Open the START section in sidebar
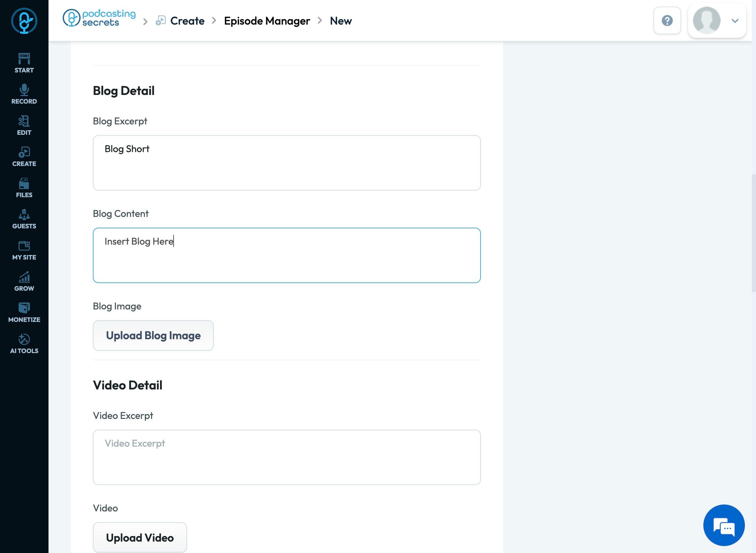This screenshot has height=553, width=756. click(x=24, y=63)
